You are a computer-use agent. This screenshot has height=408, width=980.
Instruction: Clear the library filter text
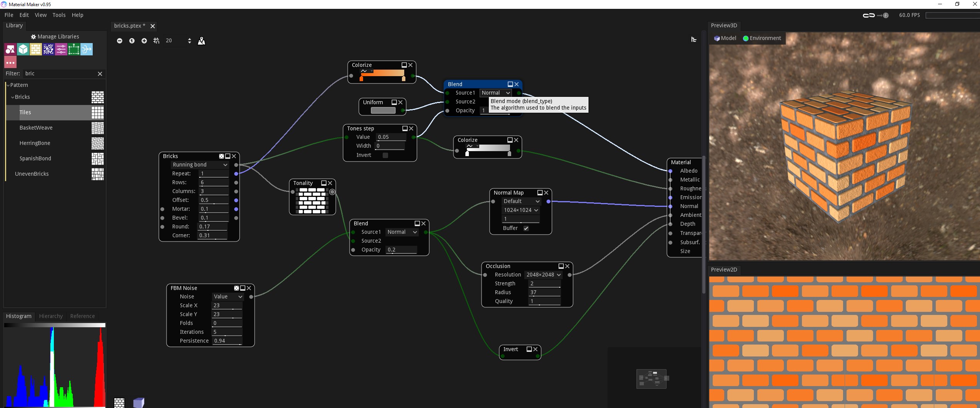point(100,74)
